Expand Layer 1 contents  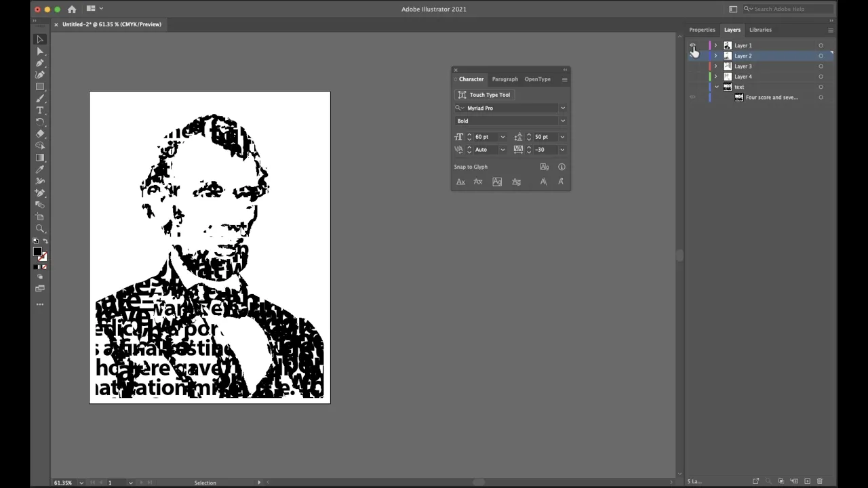[715, 45]
